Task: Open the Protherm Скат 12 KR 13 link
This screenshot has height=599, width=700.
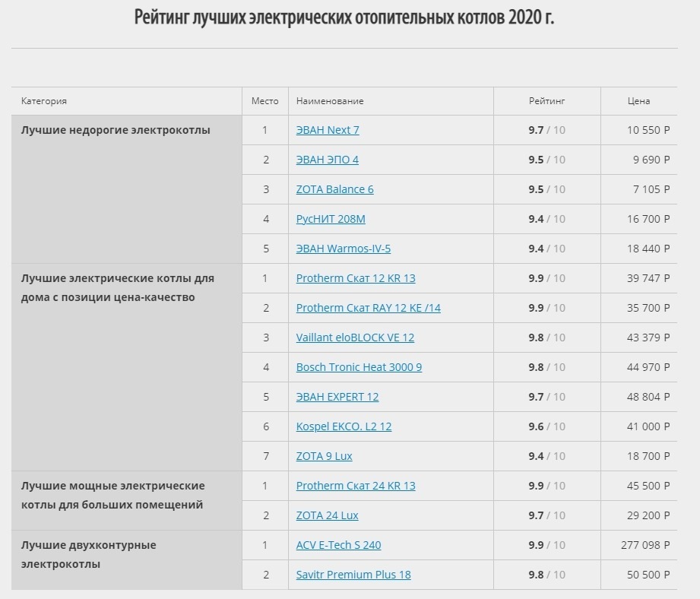Action: click(x=356, y=278)
